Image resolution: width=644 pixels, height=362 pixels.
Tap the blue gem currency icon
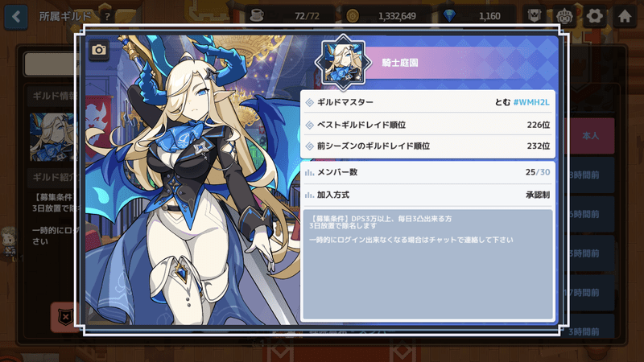(450, 16)
